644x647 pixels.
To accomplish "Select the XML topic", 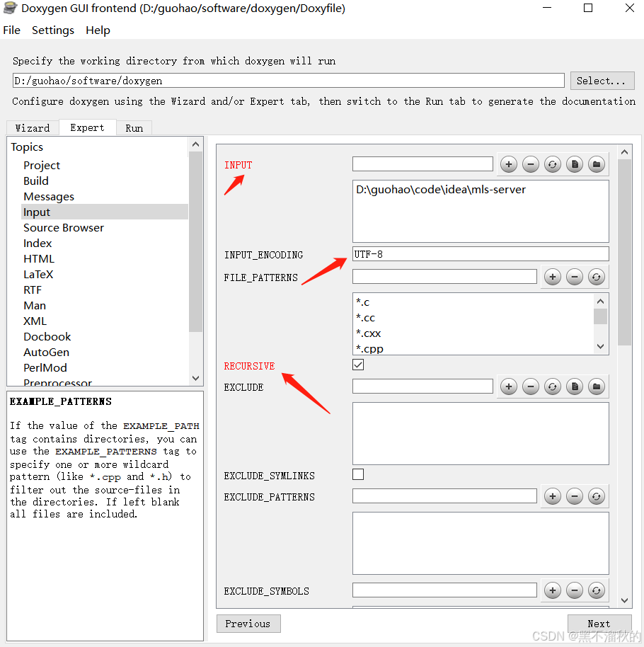I will pos(35,321).
